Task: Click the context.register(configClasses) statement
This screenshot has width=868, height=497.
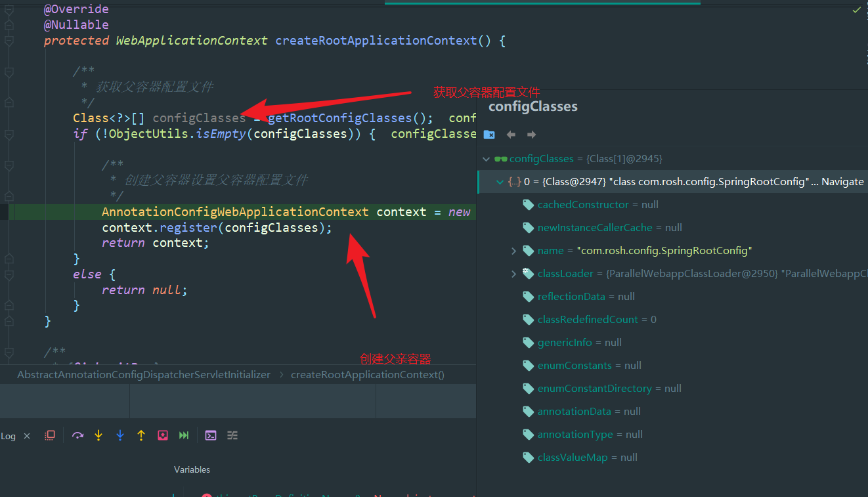Action: pyautogui.click(x=217, y=228)
